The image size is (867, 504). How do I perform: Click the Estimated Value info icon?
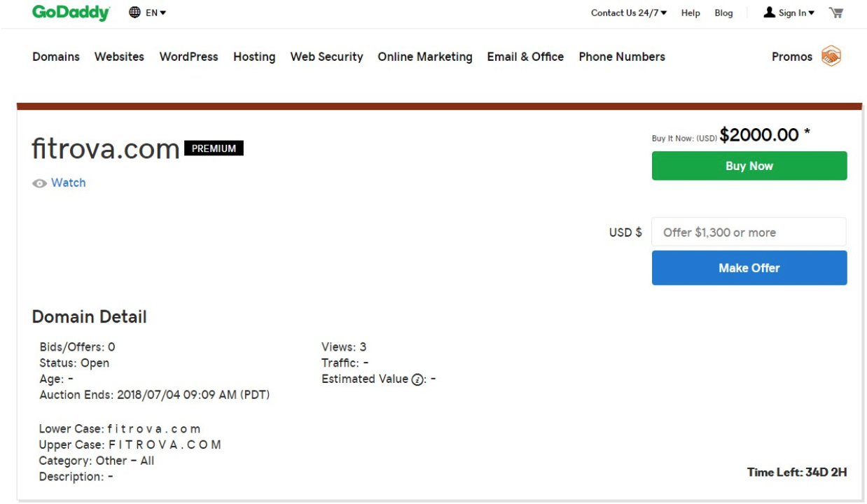[x=418, y=379]
